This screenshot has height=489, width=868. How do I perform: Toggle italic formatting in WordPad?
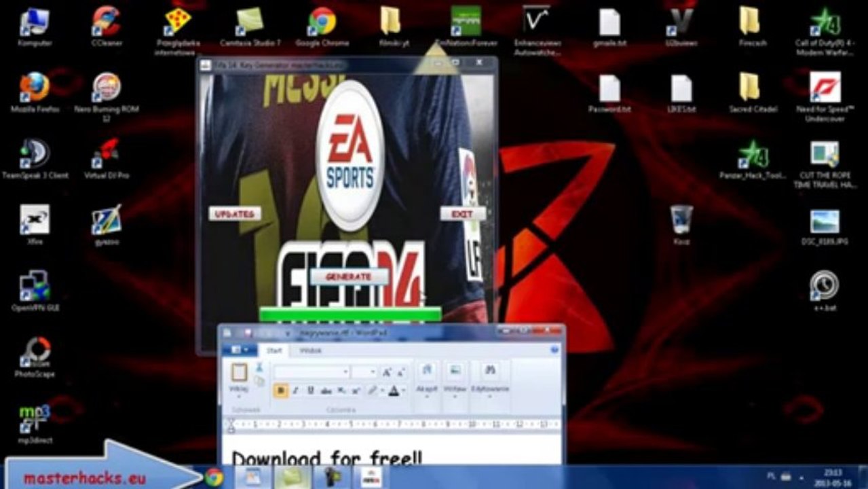click(295, 391)
